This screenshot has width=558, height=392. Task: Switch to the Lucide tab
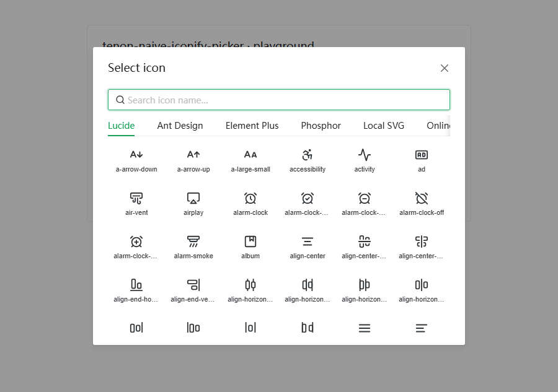pyautogui.click(x=122, y=126)
